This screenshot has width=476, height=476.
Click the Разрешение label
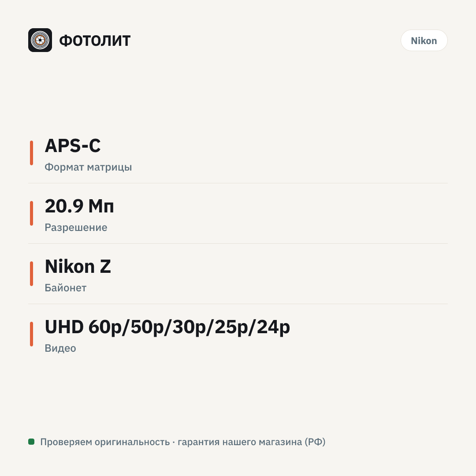pos(76,227)
